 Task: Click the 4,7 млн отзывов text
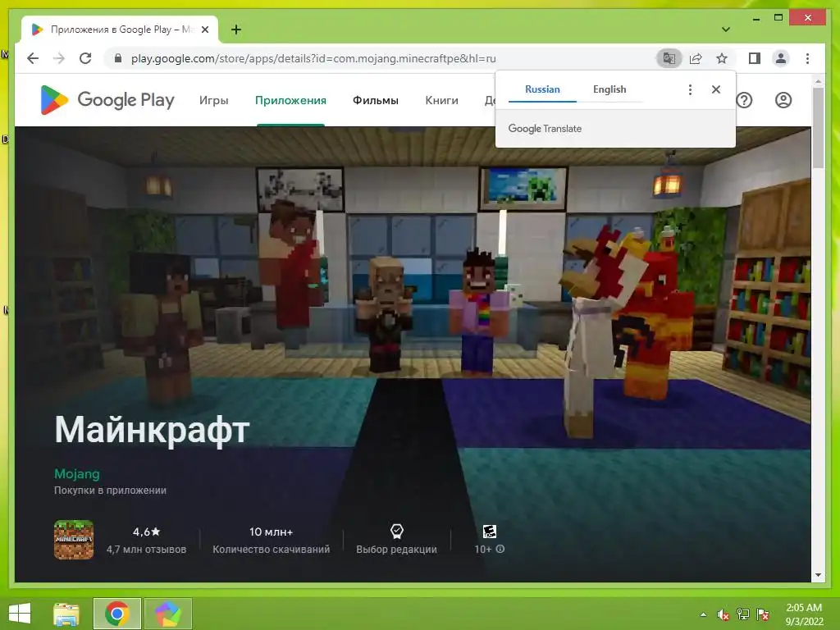146,550
